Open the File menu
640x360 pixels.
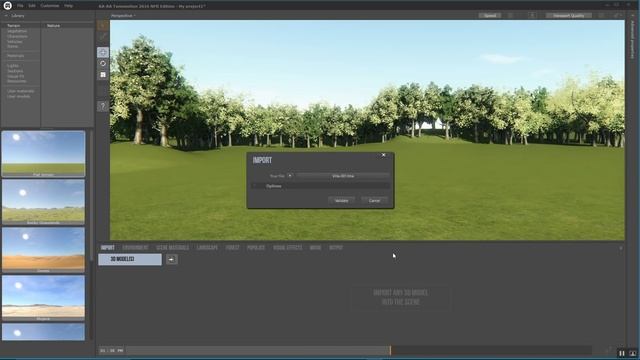click(20, 6)
